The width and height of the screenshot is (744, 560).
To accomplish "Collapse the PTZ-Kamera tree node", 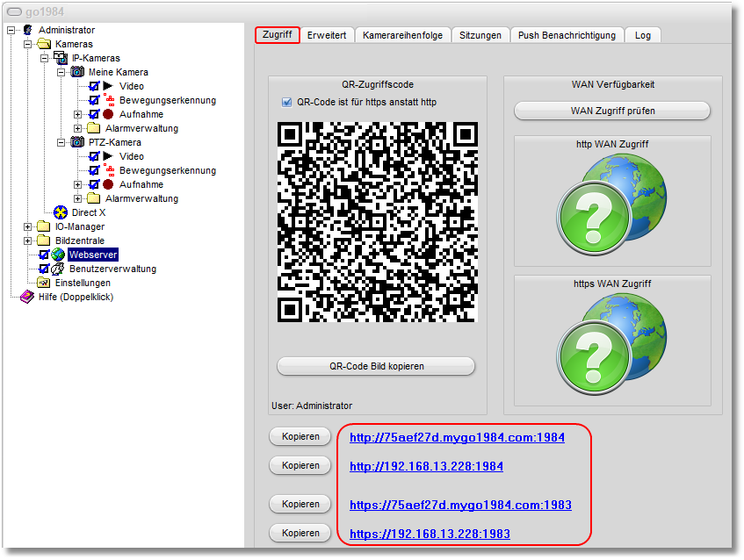I will tap(61, 142).
